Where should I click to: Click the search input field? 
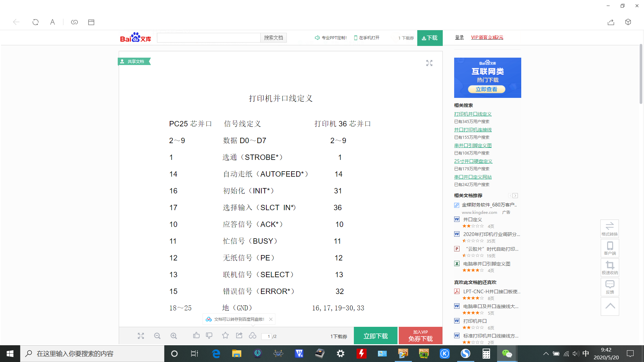pyautogui.click(x=209, y=38)
